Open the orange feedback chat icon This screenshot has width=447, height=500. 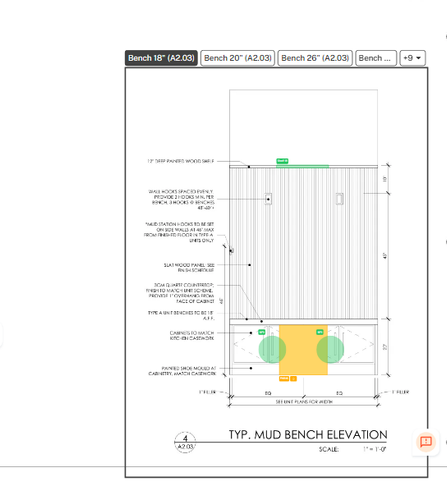click(x=426, y=442)
